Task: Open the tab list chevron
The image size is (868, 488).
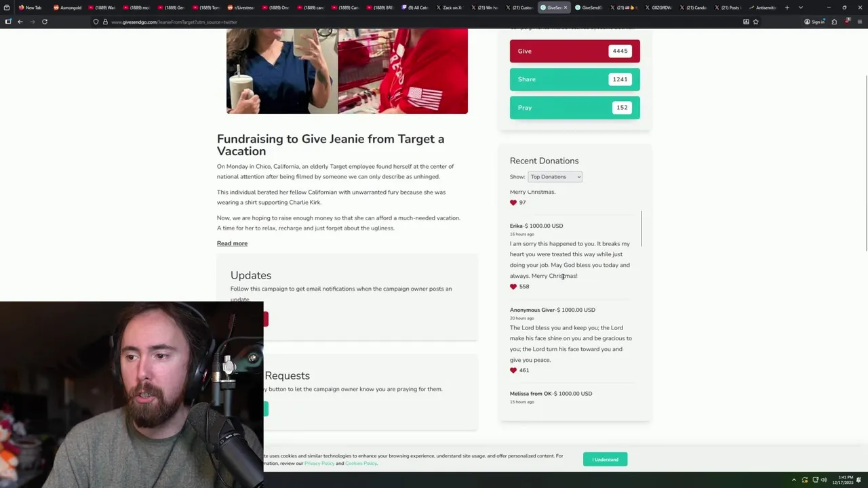Action: pos(801,7)
